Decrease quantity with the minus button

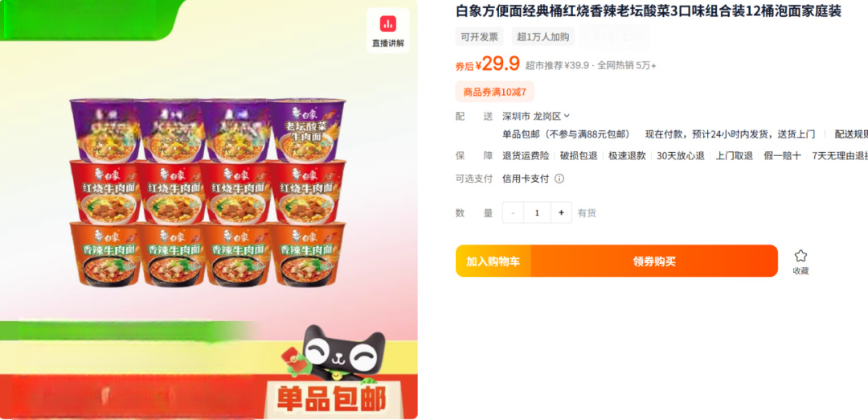click(x=513, y=212)
